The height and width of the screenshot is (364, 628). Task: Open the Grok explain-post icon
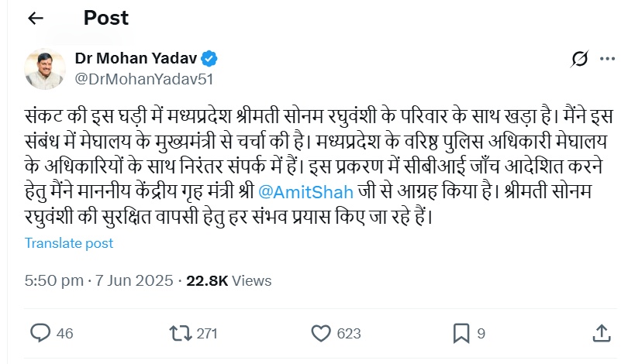click(x=578, y=59)
